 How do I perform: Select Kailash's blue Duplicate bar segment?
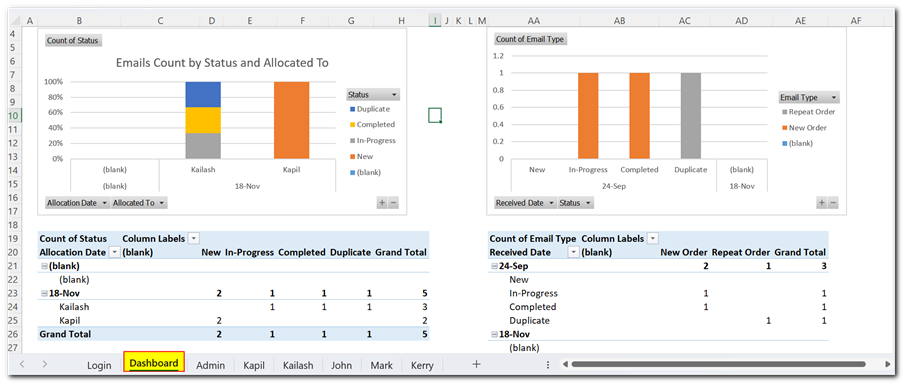click(x=203, y=94)
